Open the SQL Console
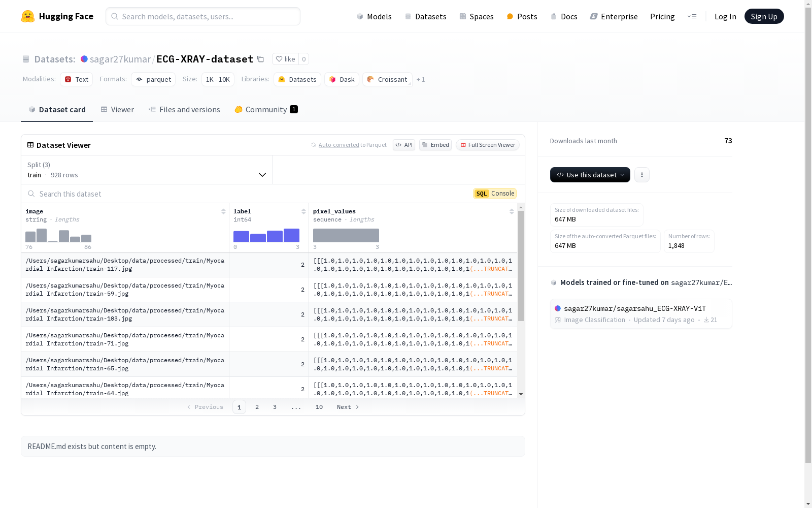Screen dimensions: 812x508 [495, 194]
